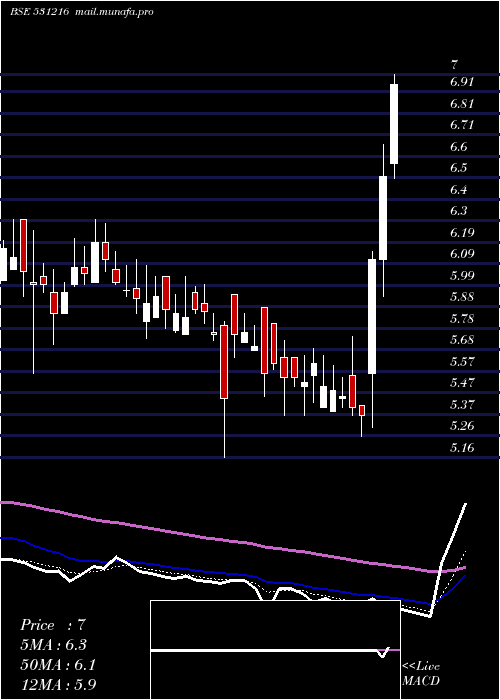Click the 6.5 price axis label
This screenshot has height=700, width=500.
pyautogui.click(x=459, y=168)
